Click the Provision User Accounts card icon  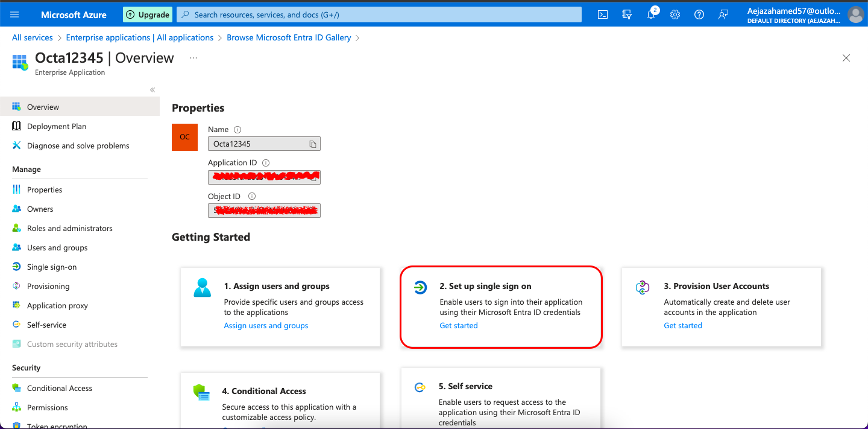pos(643,287)
